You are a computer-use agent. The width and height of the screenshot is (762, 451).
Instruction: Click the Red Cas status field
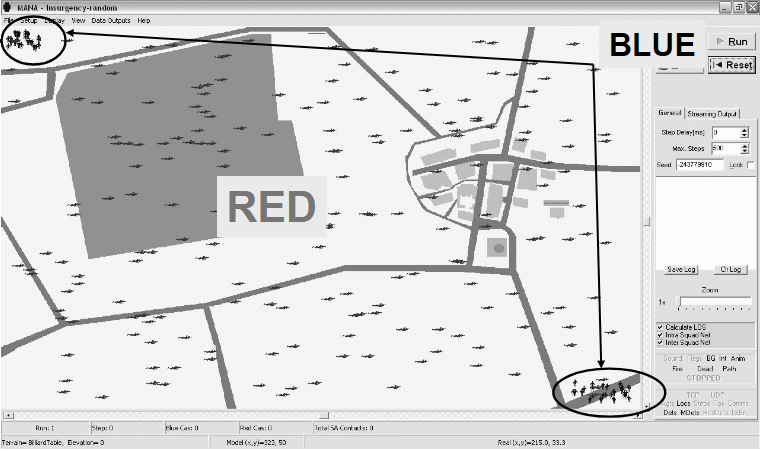point(275,428)
